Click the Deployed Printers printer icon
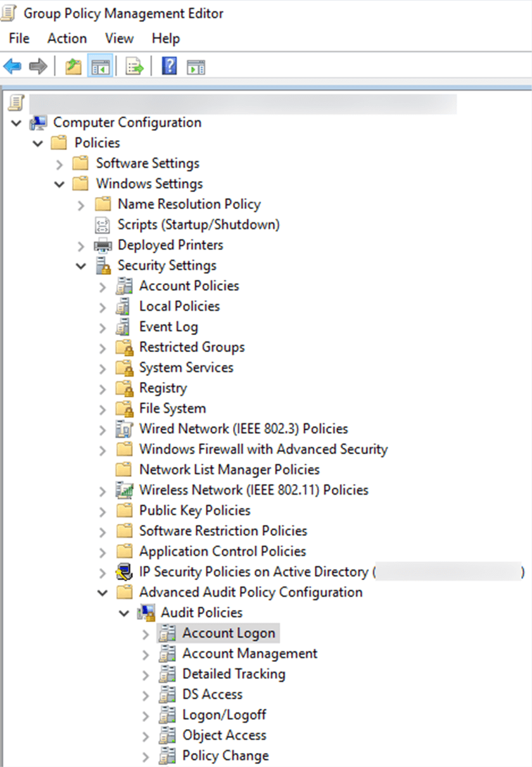The width and height of the screenshot is (532, 767). coord(103,245)
